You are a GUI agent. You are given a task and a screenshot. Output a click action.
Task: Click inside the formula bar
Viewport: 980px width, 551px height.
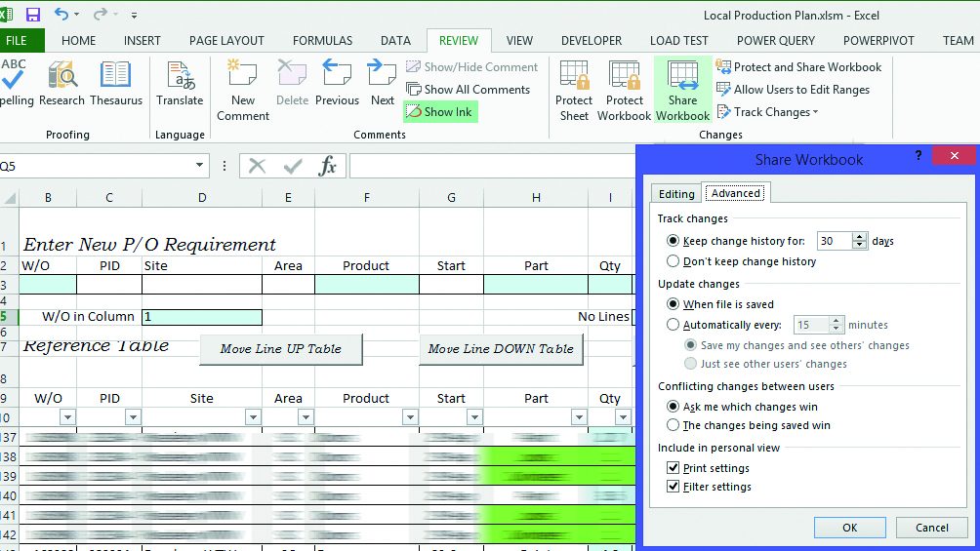[493, 166]
